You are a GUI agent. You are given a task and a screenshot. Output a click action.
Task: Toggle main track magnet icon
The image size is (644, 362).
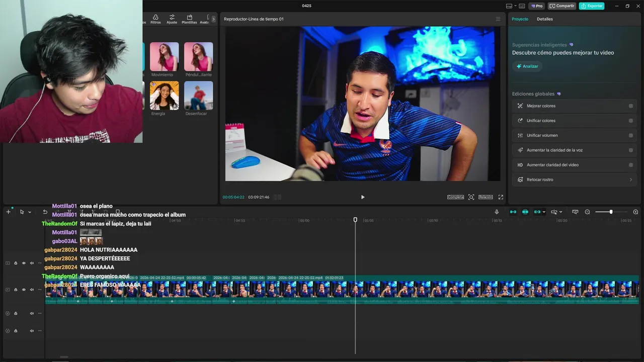pos(513,212)
